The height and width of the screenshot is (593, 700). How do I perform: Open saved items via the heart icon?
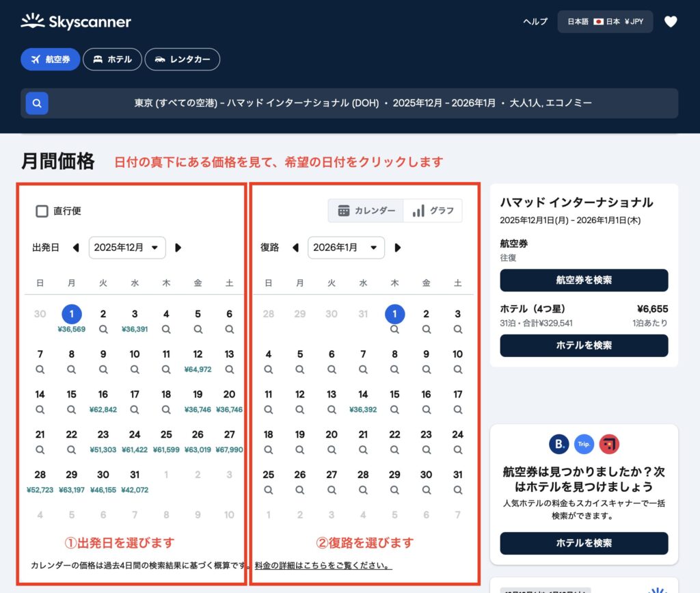pos(671,21)
